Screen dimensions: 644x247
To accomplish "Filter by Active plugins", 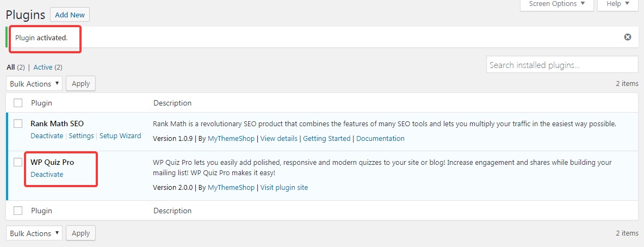I will point(43,67).
